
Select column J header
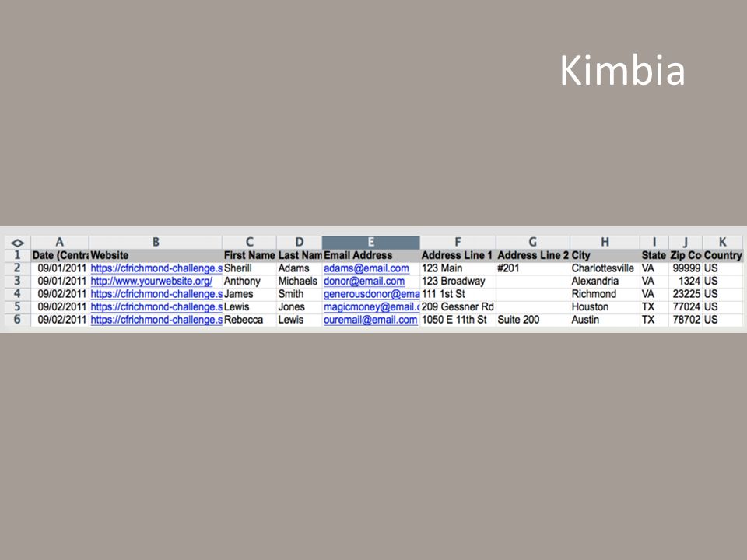685,243
